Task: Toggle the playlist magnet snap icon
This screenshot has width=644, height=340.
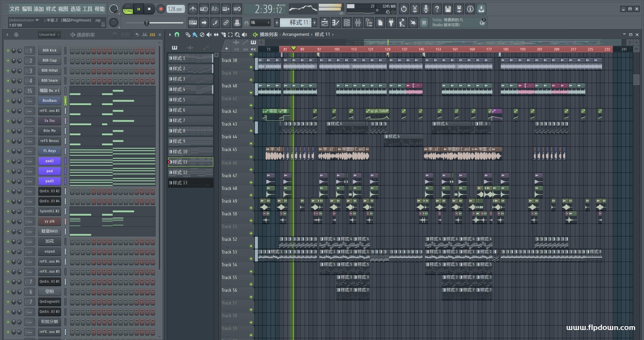Action: pyautogui.click(x=177, y=35)
